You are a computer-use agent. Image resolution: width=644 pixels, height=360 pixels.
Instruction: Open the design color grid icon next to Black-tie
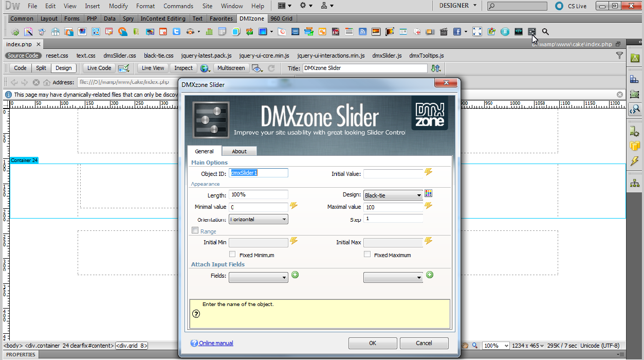(x=428, y=193)
